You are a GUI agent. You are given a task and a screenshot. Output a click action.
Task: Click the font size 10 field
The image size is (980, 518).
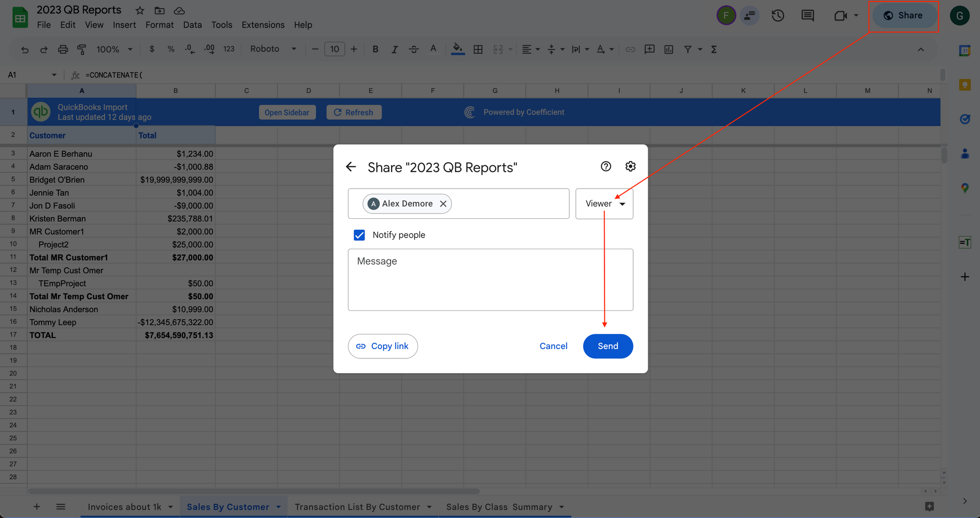click(335, 49)
